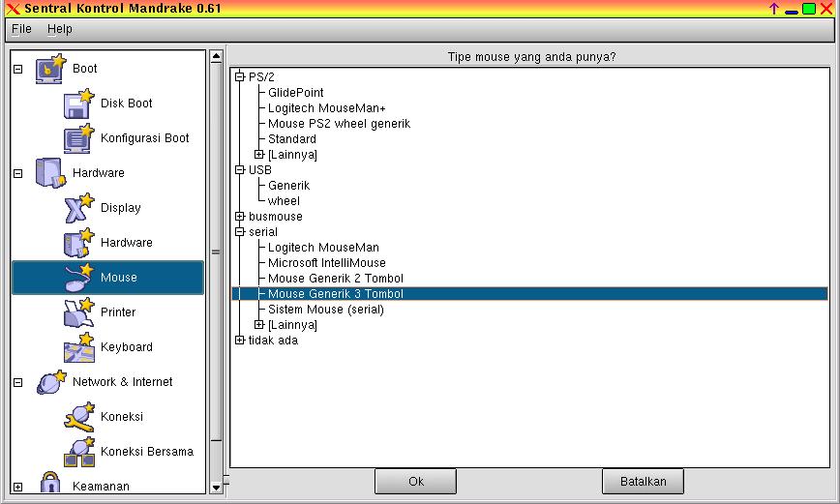This screenshot has height=504, width=840.
Task: Select the Display X icon
Action: 78,208
